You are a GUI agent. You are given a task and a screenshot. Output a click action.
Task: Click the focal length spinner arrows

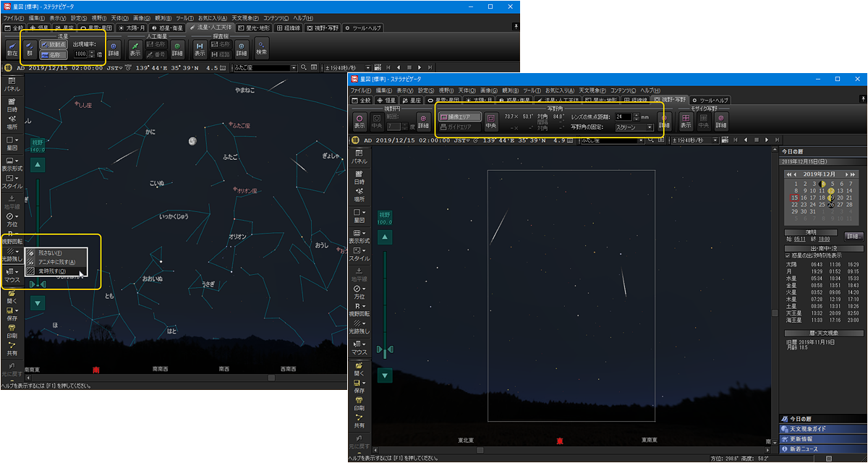pos(636,116)
